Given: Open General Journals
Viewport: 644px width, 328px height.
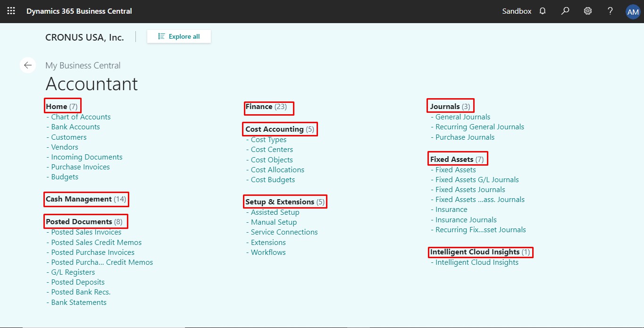Looking at the screenshot, I should [463, 117].
